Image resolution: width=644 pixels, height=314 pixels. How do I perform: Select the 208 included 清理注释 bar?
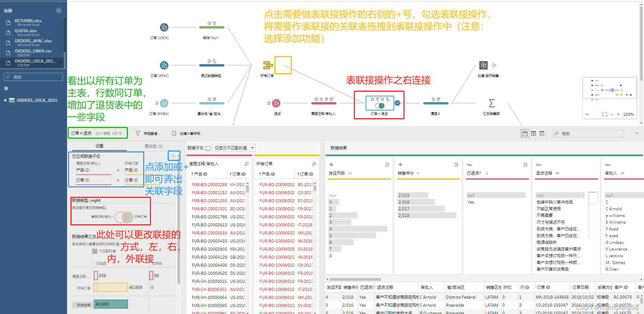click(96, 276)
